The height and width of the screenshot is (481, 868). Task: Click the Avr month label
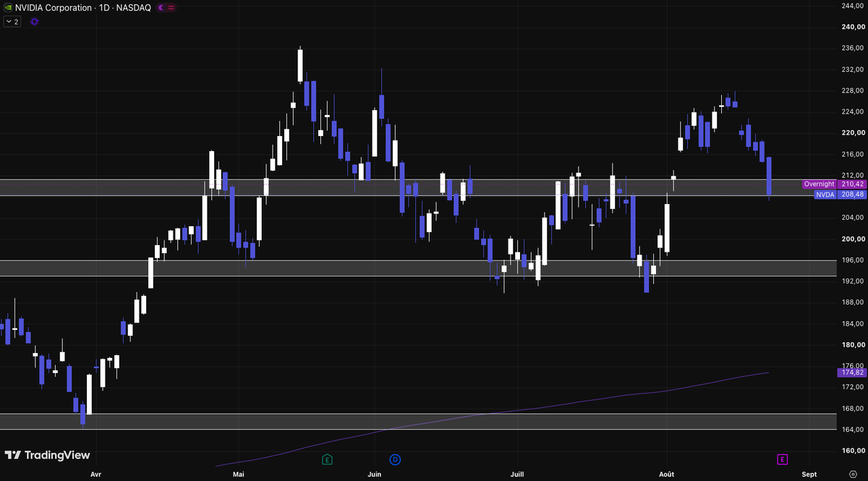point(95,474)
